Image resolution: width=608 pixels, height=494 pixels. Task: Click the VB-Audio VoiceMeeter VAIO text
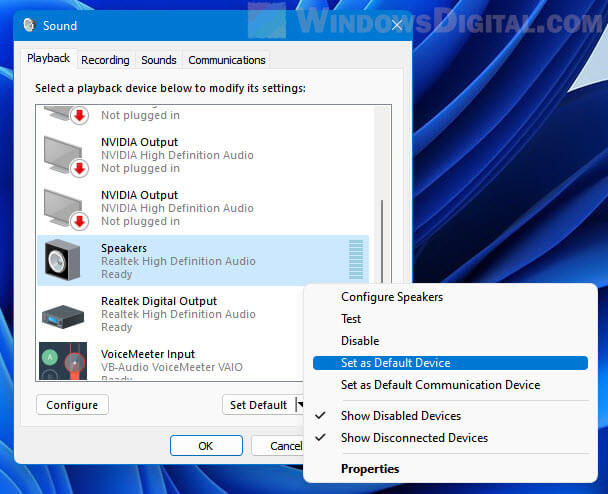172,367
